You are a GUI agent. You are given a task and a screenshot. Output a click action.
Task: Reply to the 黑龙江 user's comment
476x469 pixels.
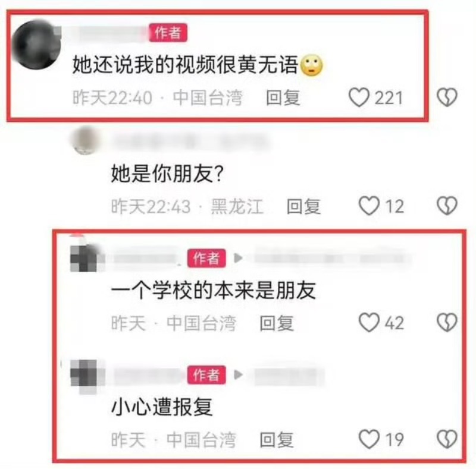pos(303,206)
